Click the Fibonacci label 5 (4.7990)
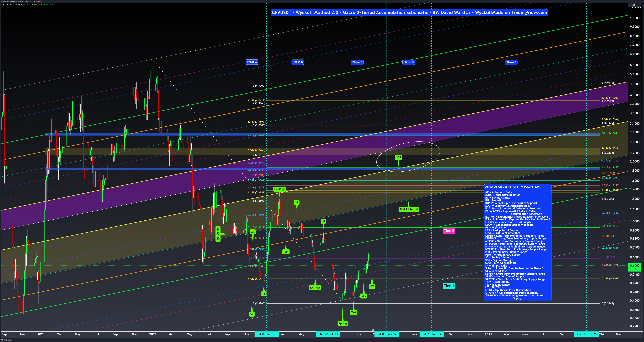Image resolution: width=644 pixels, height=342 pixels. coord(259,86)
